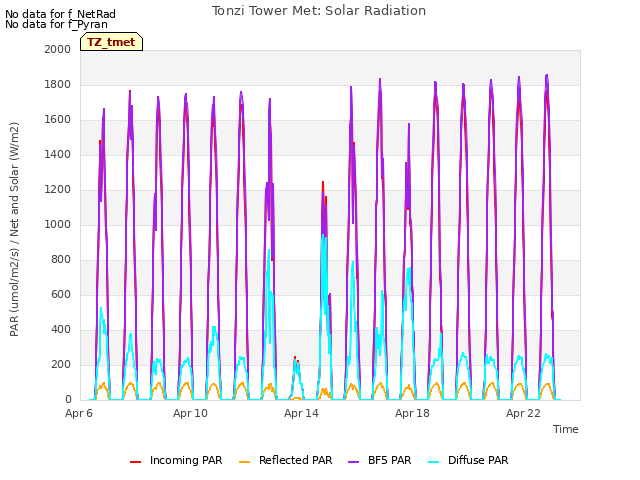Click the red Incoming PAR color swatch

click(136, 462)
